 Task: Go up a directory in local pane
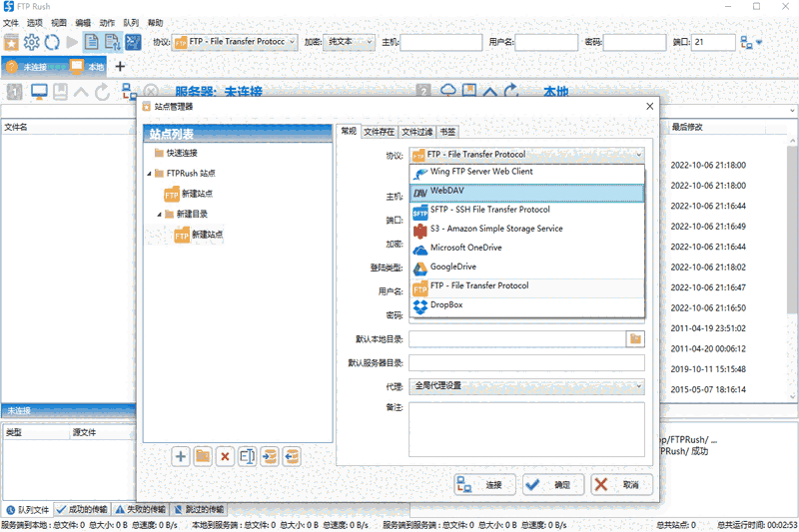coord(490,91)
